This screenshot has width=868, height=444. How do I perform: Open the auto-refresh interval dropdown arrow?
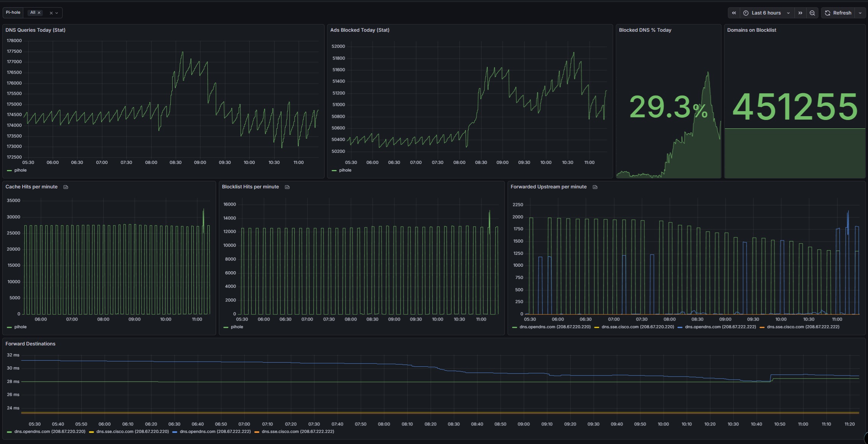pyautogui.click(x=860, y=13)
